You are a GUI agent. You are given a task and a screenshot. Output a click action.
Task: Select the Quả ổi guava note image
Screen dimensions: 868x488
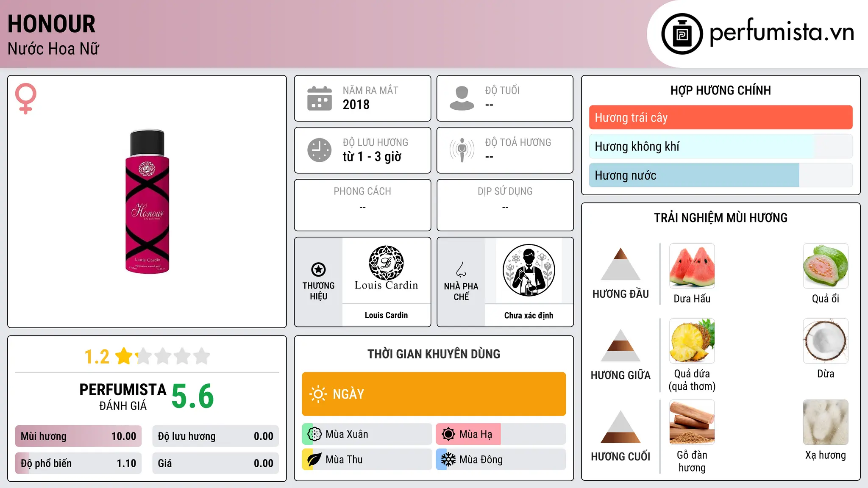(826, 266)
